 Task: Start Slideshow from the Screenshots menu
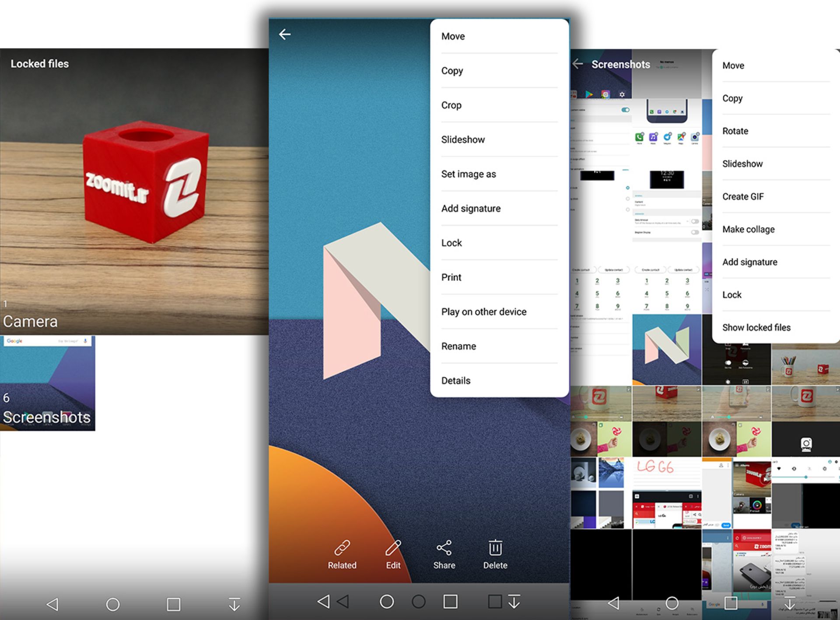[x=776, y=164]
